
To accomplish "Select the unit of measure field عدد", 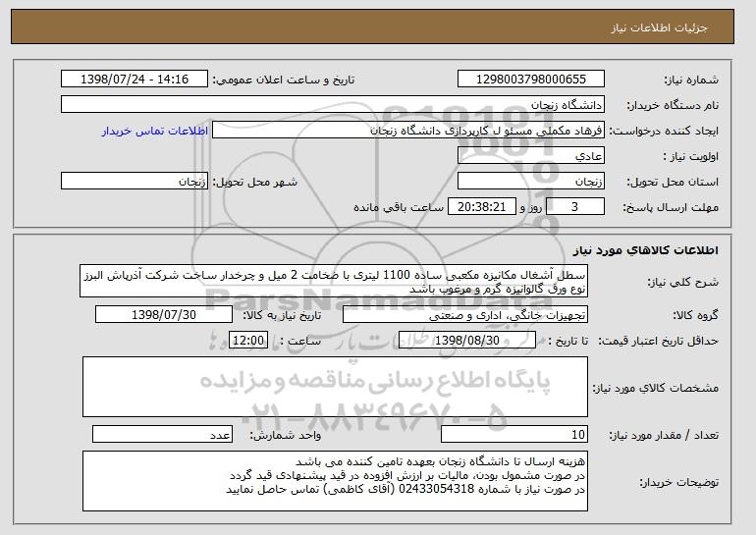I will [x=162, y=434].
